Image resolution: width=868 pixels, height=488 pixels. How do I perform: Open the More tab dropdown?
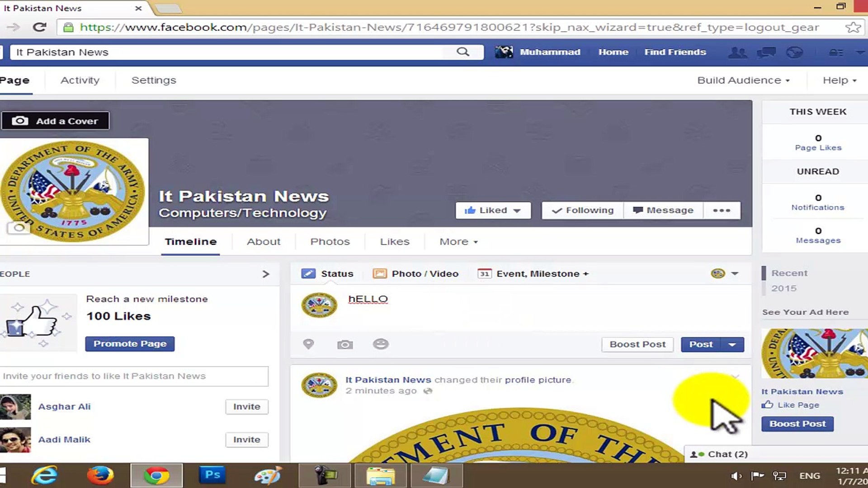(x=458, y=242)
